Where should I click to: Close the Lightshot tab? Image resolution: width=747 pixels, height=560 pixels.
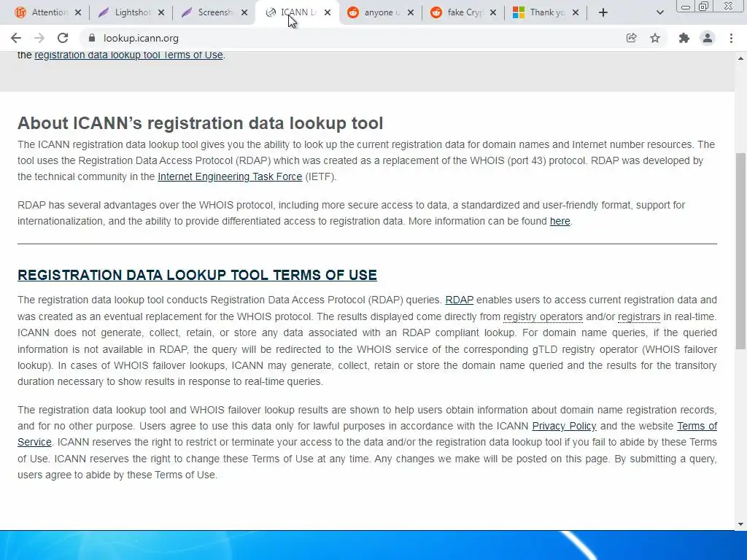click(x=161, y=12)
